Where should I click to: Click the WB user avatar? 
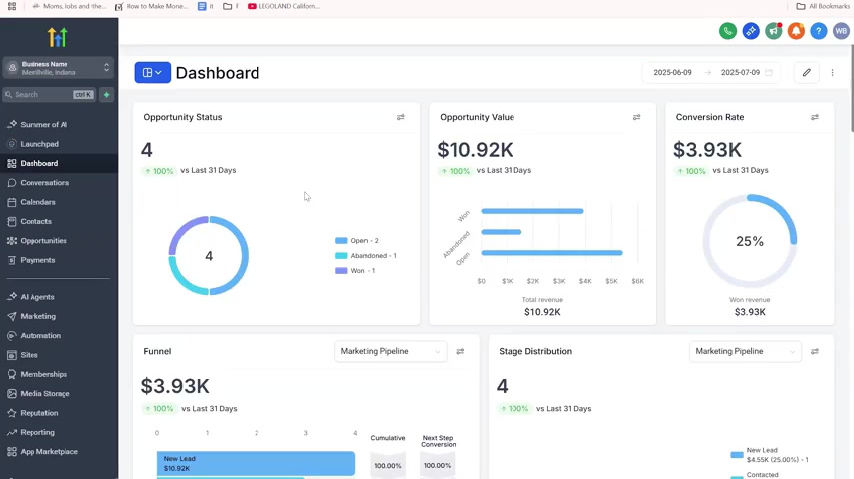[841, 31]
